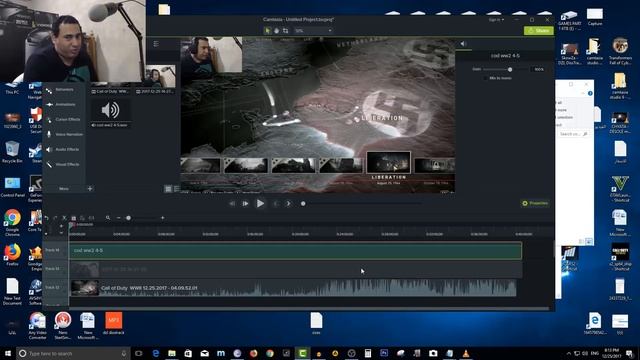Click the Properties button
640x360 pixels.
click(x=535, y=203)
